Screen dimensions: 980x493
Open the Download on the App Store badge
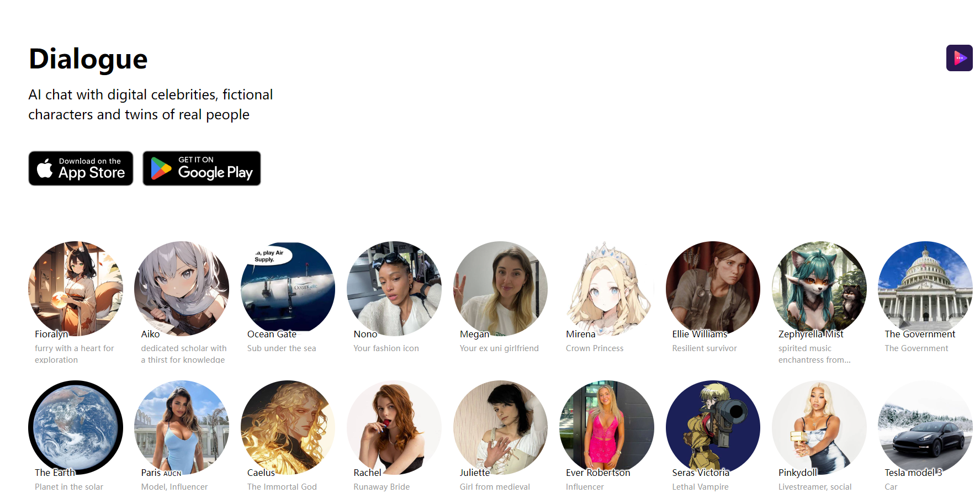click(81, 168)
